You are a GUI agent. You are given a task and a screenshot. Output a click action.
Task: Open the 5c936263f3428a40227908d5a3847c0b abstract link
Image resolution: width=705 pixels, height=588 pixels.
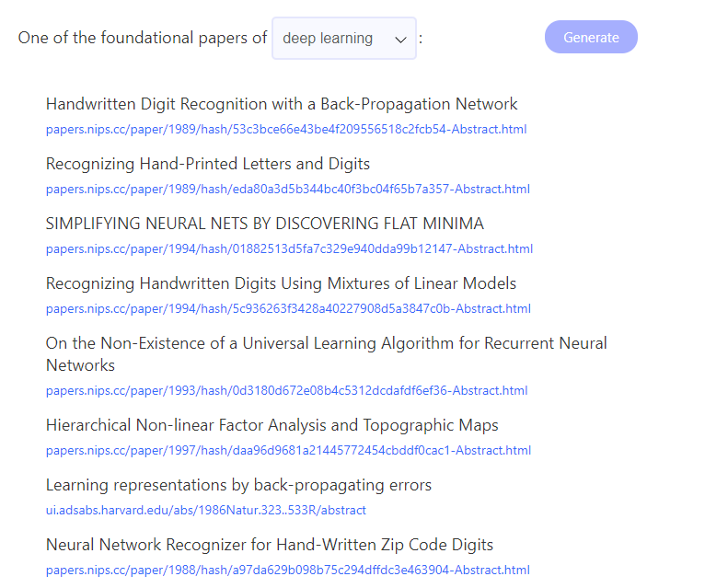(288, 309)
